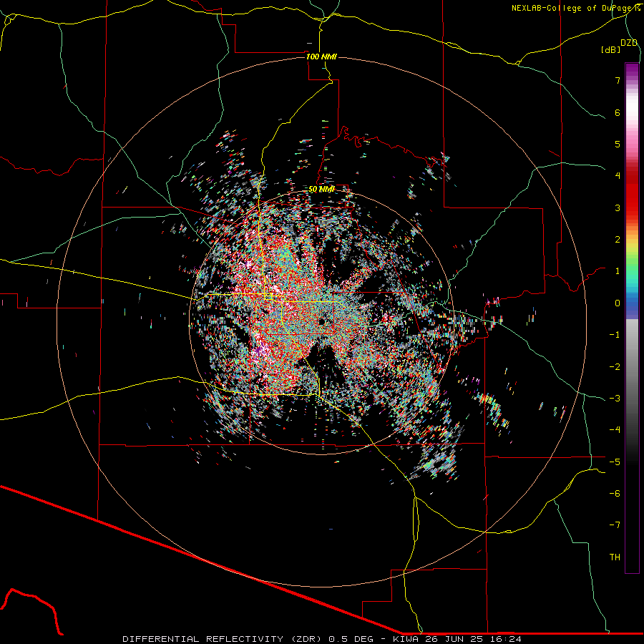Click the 6 tick label on the scale
Screen dimensions: 644x644
coord(618,112)
